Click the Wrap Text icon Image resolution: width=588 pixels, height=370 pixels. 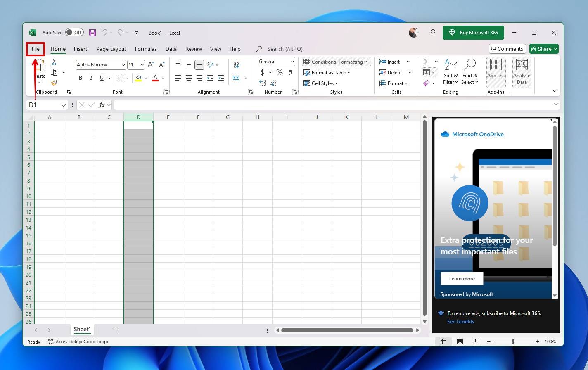pos(236,64)
